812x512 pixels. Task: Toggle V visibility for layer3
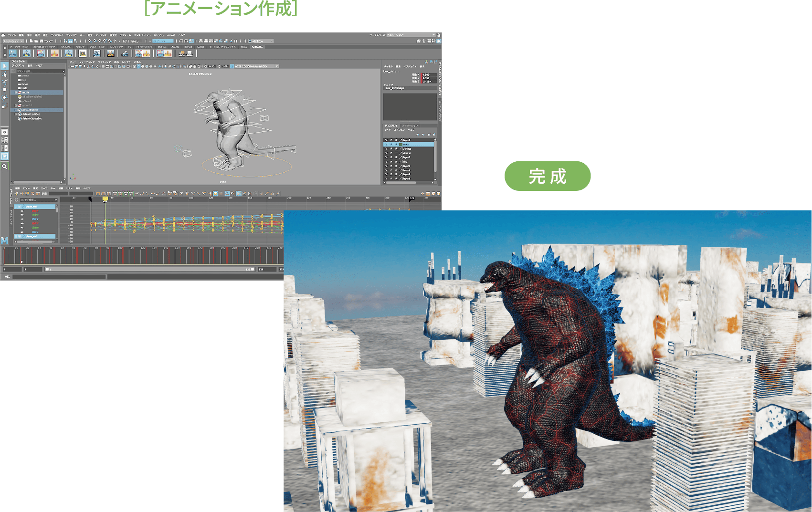386,178
